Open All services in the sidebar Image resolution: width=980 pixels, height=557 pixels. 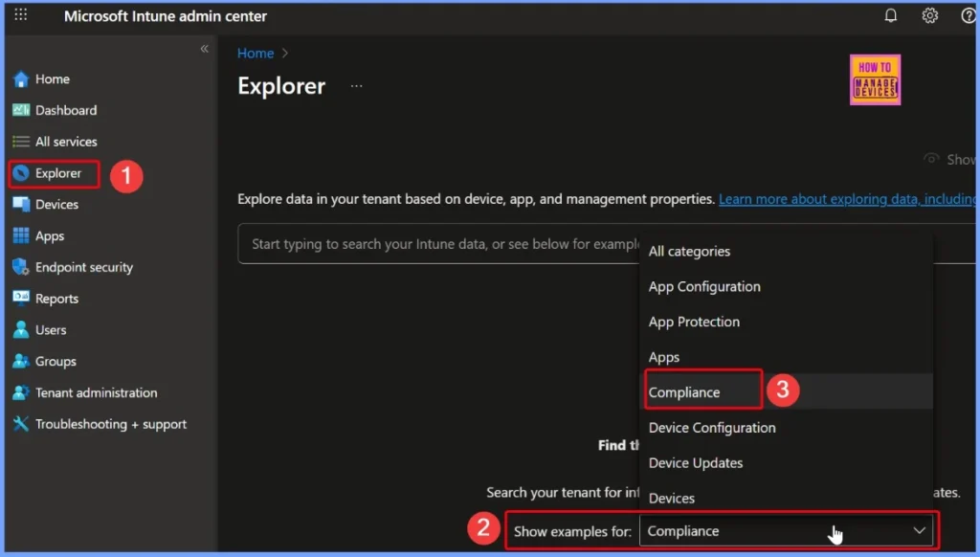click(66, 142)
